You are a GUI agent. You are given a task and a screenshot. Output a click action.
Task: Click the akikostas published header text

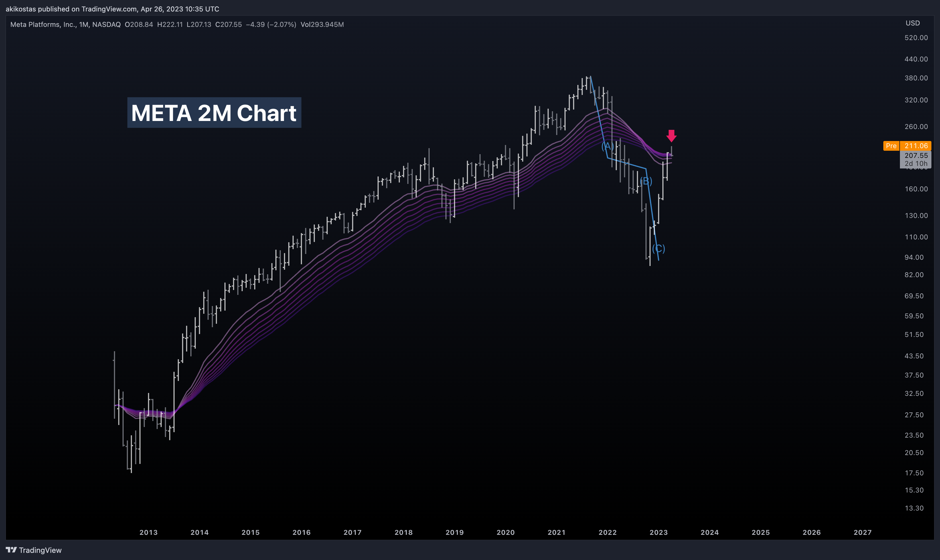point(112,9)
